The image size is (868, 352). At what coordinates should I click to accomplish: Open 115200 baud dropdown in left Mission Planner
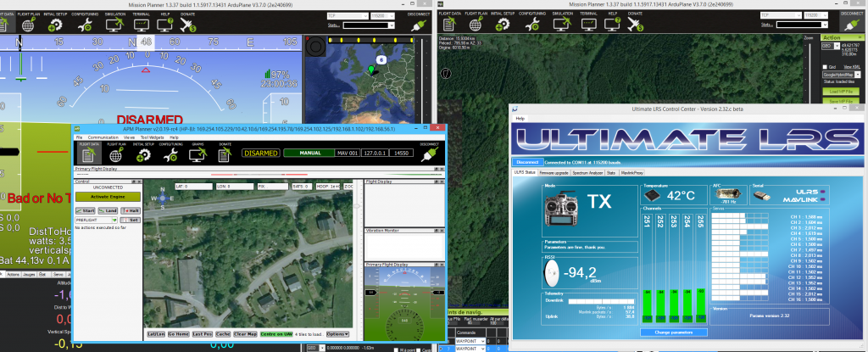(384, 15)
